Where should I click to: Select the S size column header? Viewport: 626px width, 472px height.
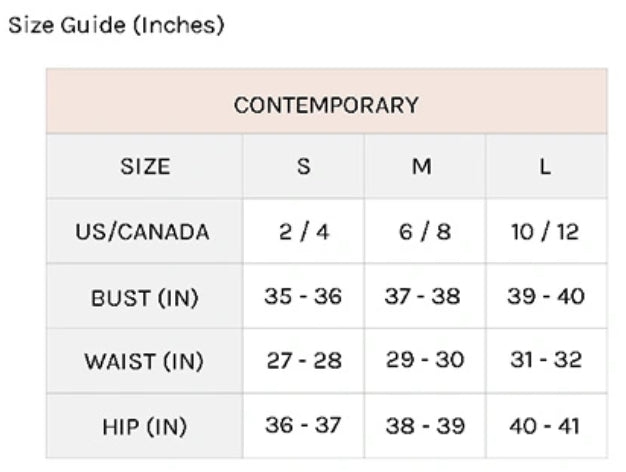tap(304, 166)
